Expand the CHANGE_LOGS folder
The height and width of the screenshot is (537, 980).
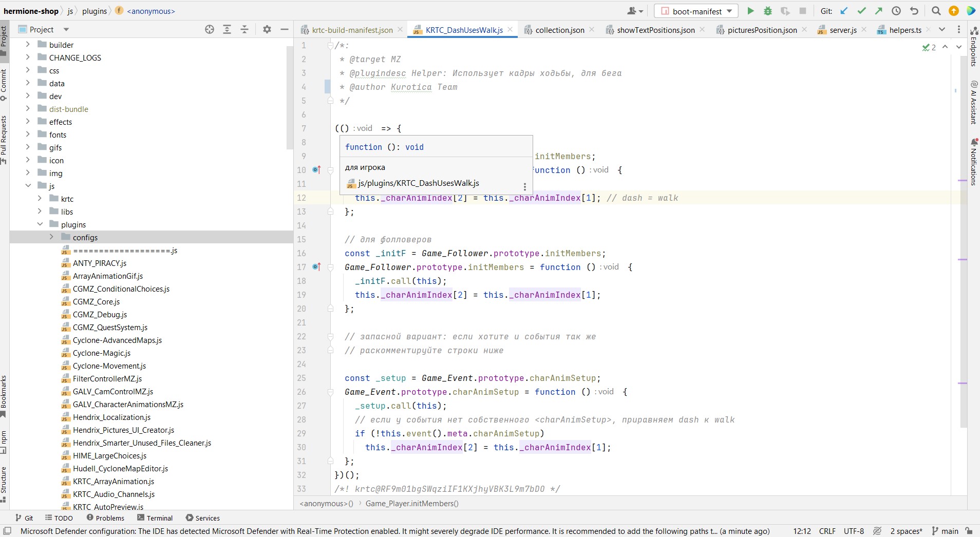(x=28, y=57)
